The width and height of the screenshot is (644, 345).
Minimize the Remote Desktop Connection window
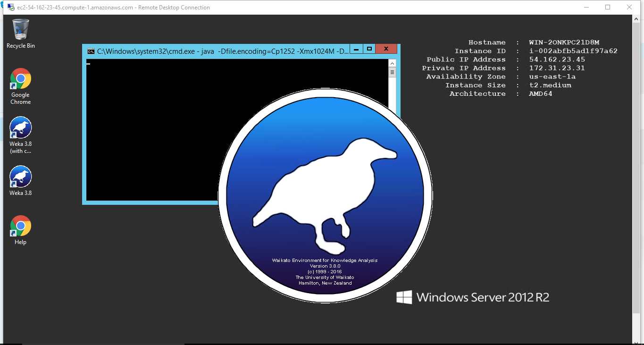tap(586, 7)
